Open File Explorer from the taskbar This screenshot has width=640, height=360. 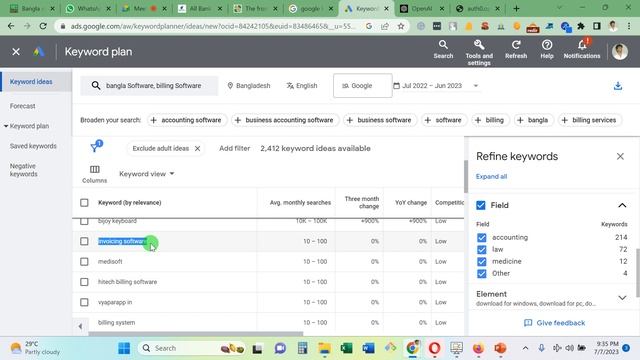coord(324,348)
